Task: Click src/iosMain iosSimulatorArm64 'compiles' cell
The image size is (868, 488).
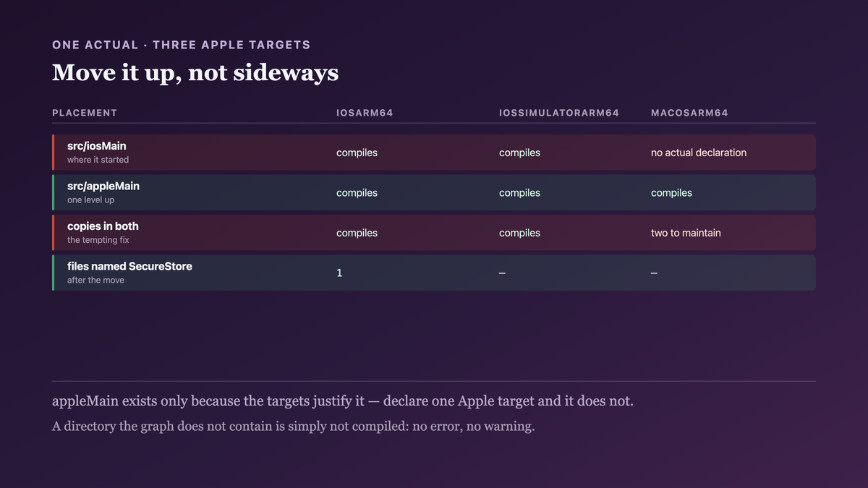Action: 519,153
